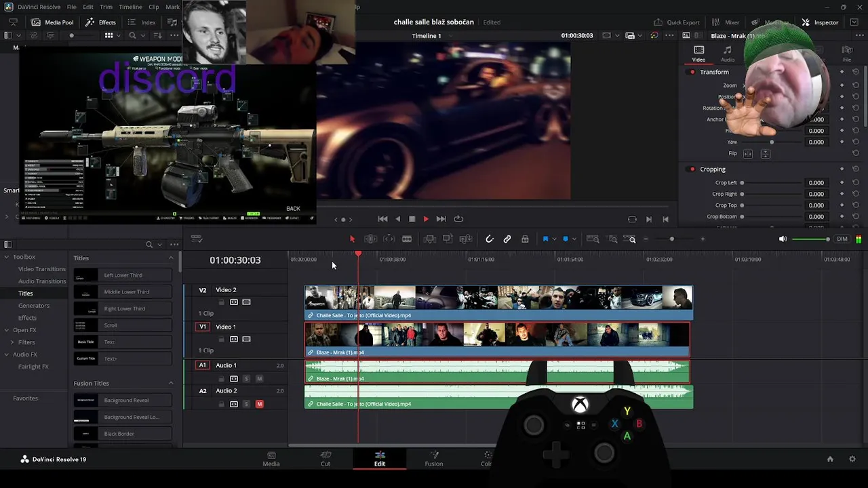
Task: Click the Replace Clip toolbar icon
Action: [x=465, y=239]
